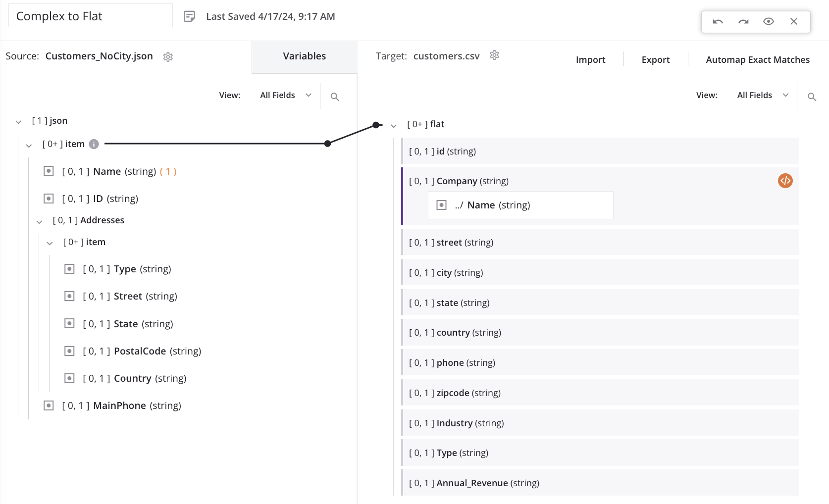829x504 pixels.
Task: Collapse the Addresses node
Action: click(x=39, y=221)
